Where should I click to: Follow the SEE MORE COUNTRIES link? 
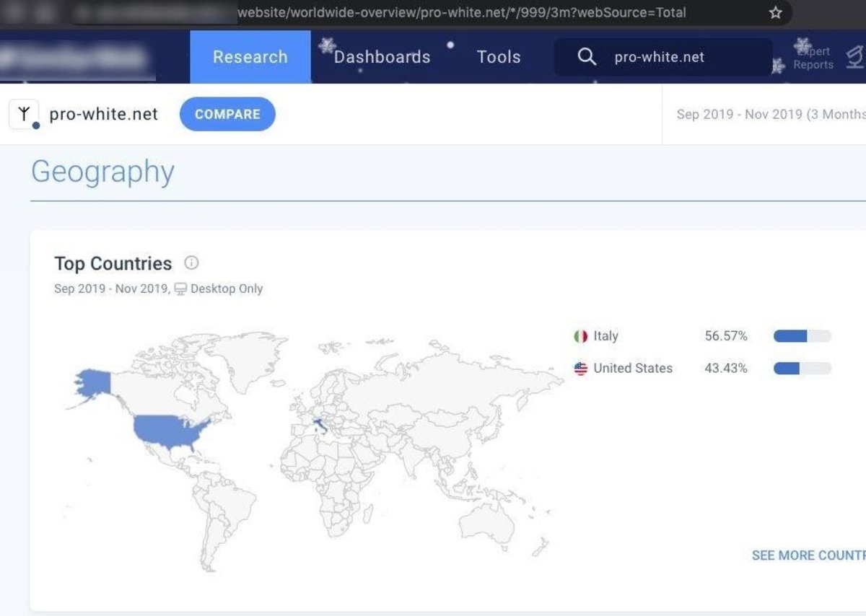pyautogui.click(x=808, y=555)
